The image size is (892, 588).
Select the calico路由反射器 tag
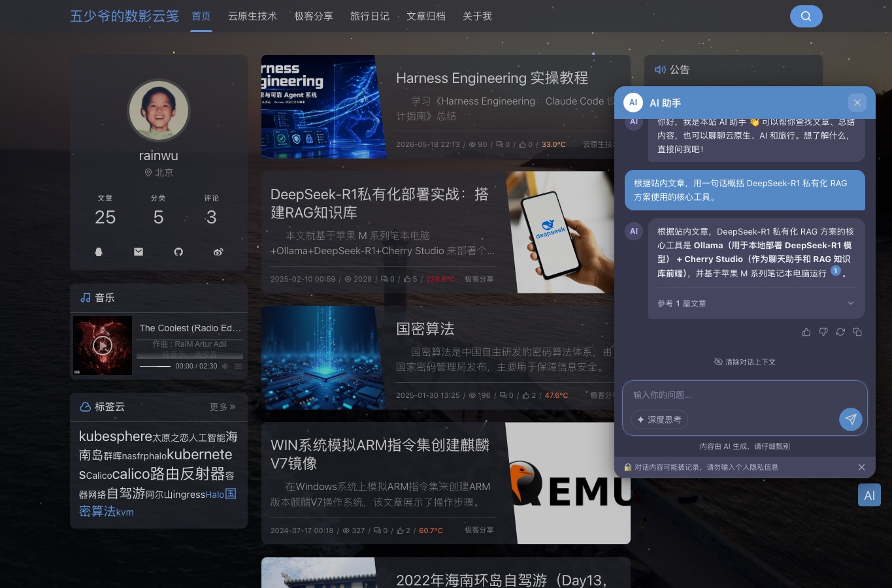coord(169,474)
